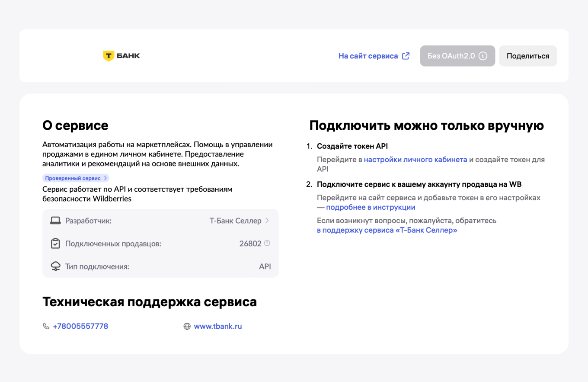
Task: Call the support number +78005557778
Action: coord(80,326)
